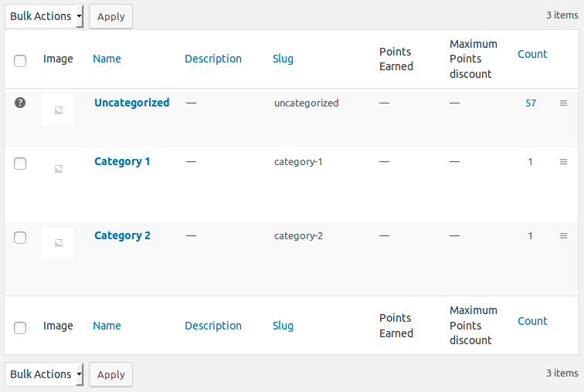Click the Category 2 row drag handle
Screen dimensions: 584x392
[563, 235]
